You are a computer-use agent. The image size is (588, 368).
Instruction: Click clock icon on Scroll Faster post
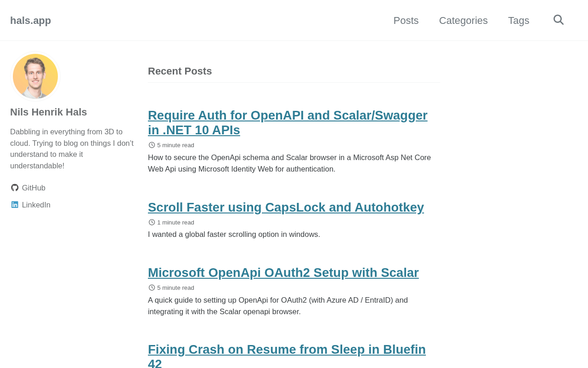(152, 222)
